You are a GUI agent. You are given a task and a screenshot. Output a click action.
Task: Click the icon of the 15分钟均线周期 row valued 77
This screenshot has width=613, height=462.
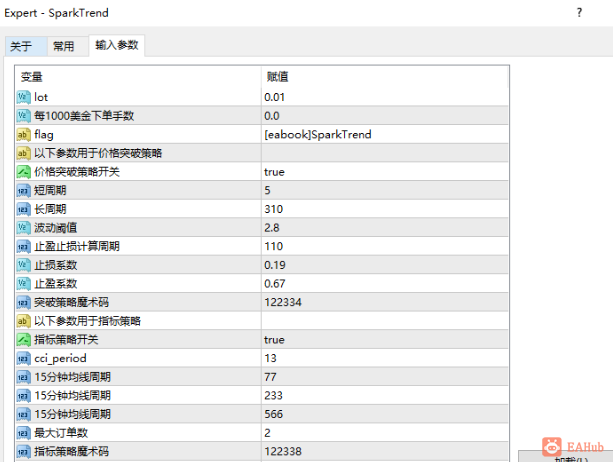click(23, 377)
